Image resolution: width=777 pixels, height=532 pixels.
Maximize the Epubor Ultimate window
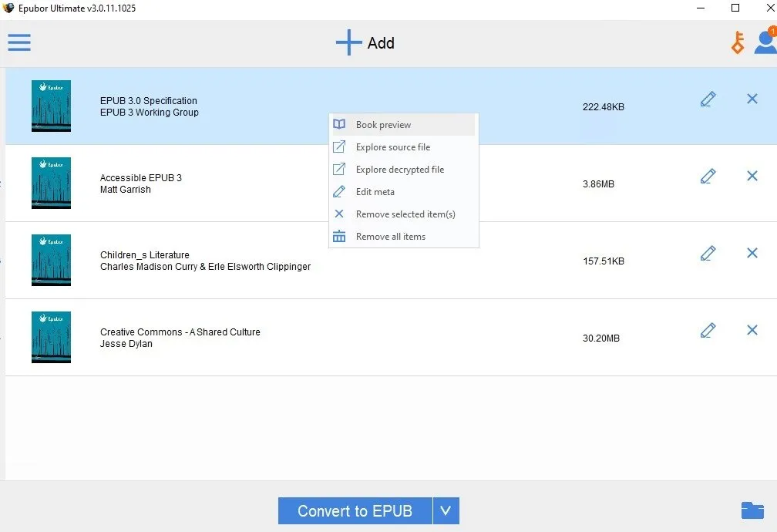point(735,8)
